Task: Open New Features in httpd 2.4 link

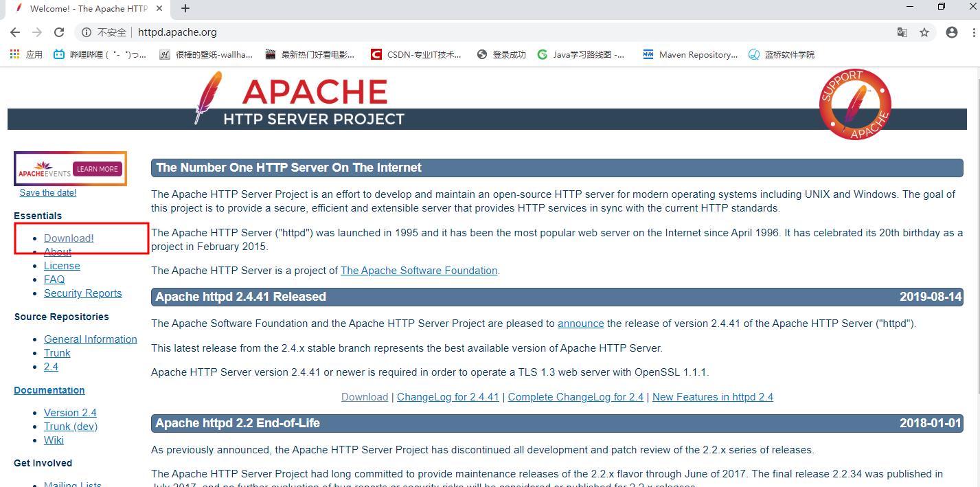Action: tap(713, 397)
